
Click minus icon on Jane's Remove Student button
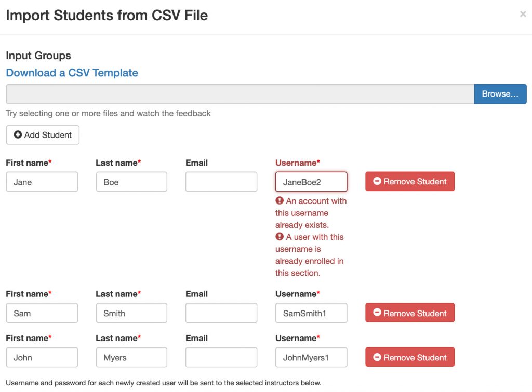coord(377,181)
